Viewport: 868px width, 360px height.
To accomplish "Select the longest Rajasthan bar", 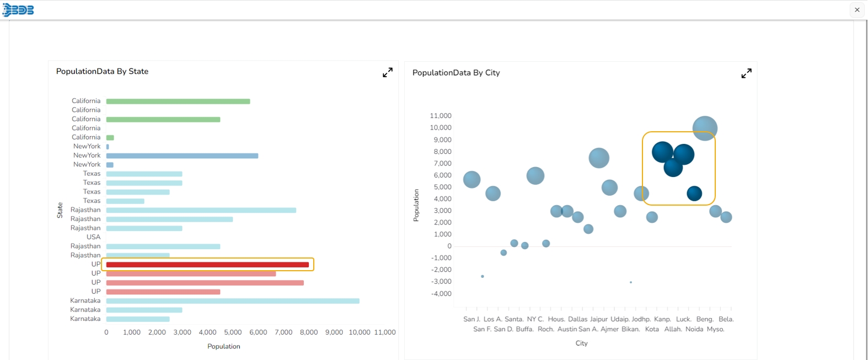I will coord(201,210).
